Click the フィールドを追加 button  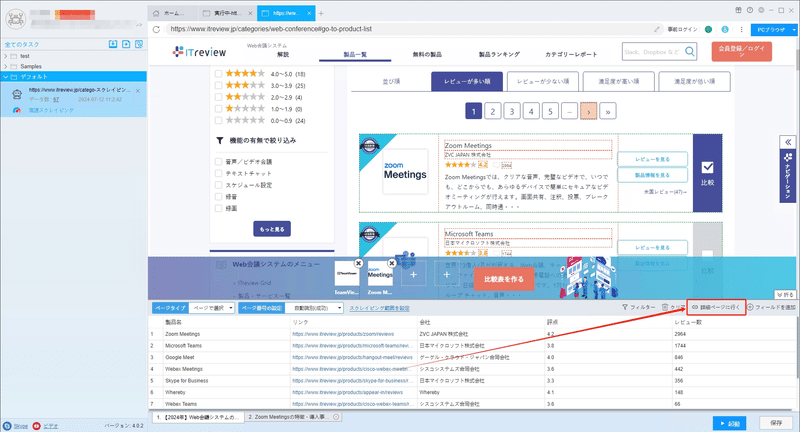click(x=771, y=307)
